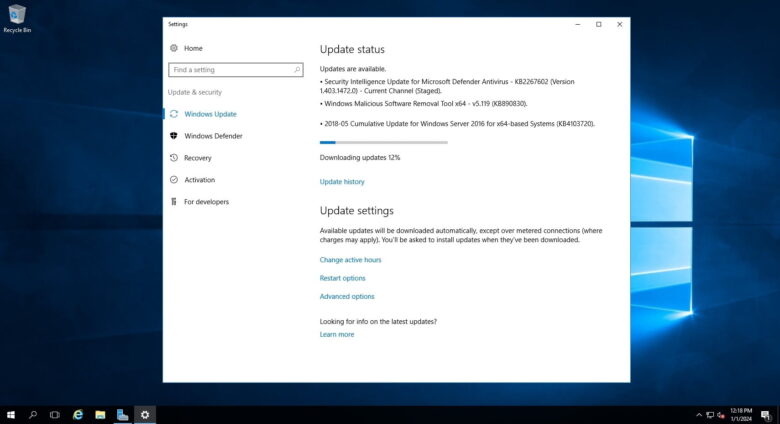Click the Find a setting search box
This screenshot has width=780, height=424.
pos(236,70)
